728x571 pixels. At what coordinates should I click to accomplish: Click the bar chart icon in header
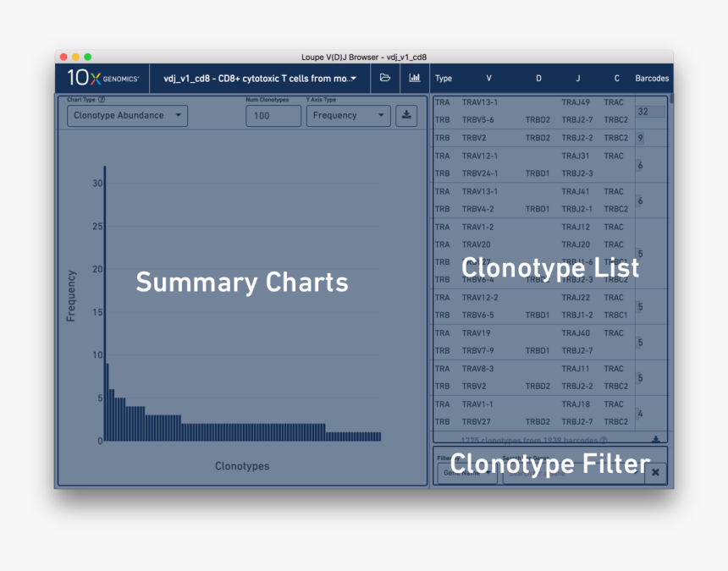click(x=415, y=78)
